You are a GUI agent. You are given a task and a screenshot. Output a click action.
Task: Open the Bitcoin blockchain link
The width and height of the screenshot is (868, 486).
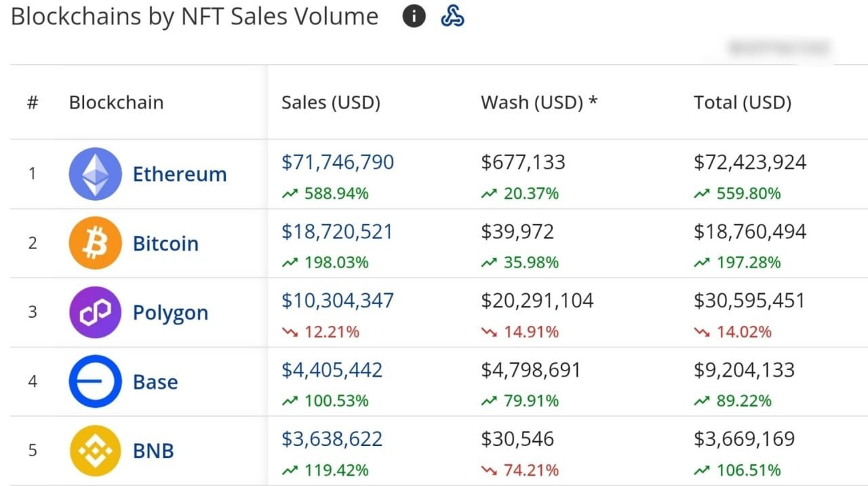(165, 244)
